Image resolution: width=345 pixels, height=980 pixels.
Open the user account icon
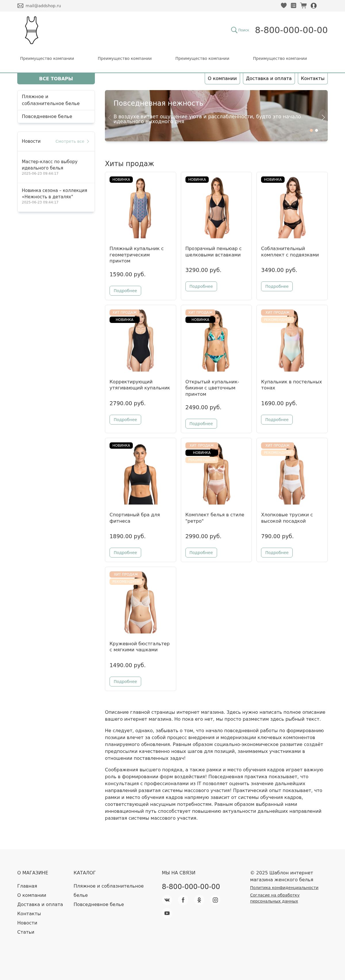coord(313,5)
